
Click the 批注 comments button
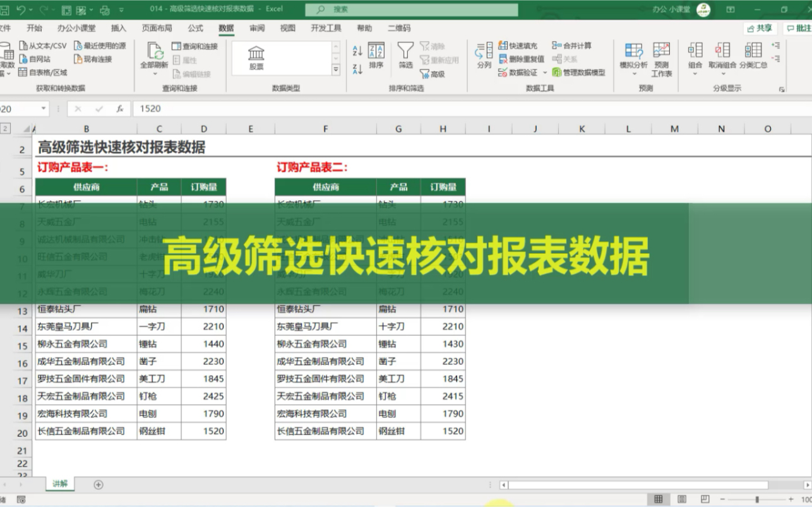point(798,28)
